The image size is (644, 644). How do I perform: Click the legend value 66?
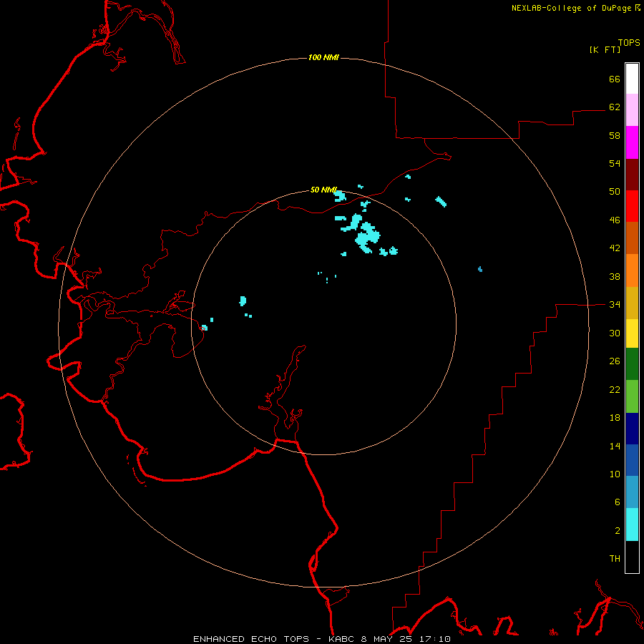[x=615, y=79]
